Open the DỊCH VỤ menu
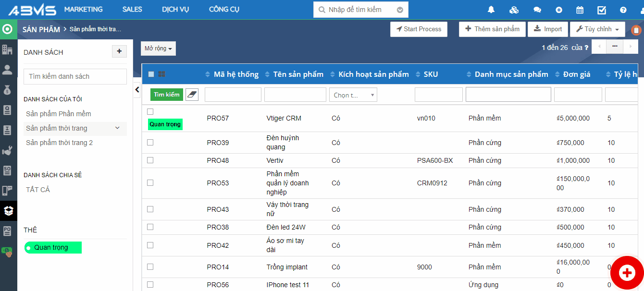The image size is (644, 291). pos(175,10)
